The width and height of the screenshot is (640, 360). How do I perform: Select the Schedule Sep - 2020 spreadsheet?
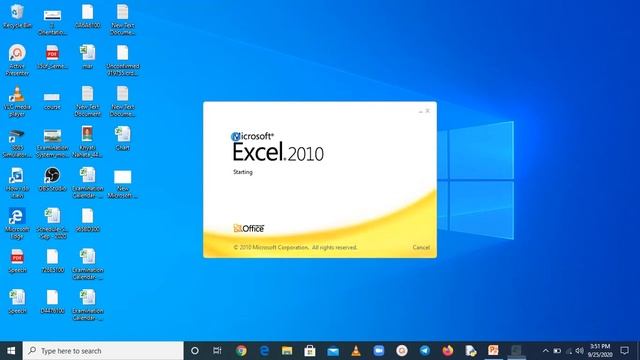coord(52,223)
